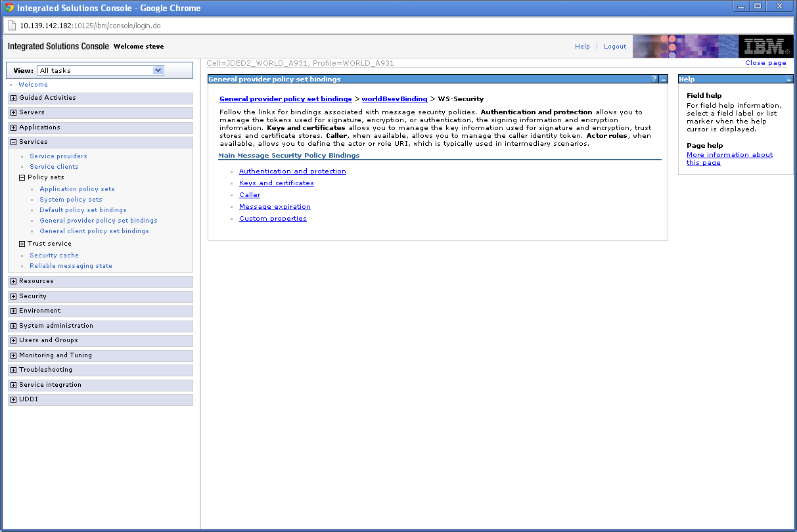Viewport: 797px width, 532px height.
Task: Open General provider policy set bindings in tree
Action: point(99,221)
